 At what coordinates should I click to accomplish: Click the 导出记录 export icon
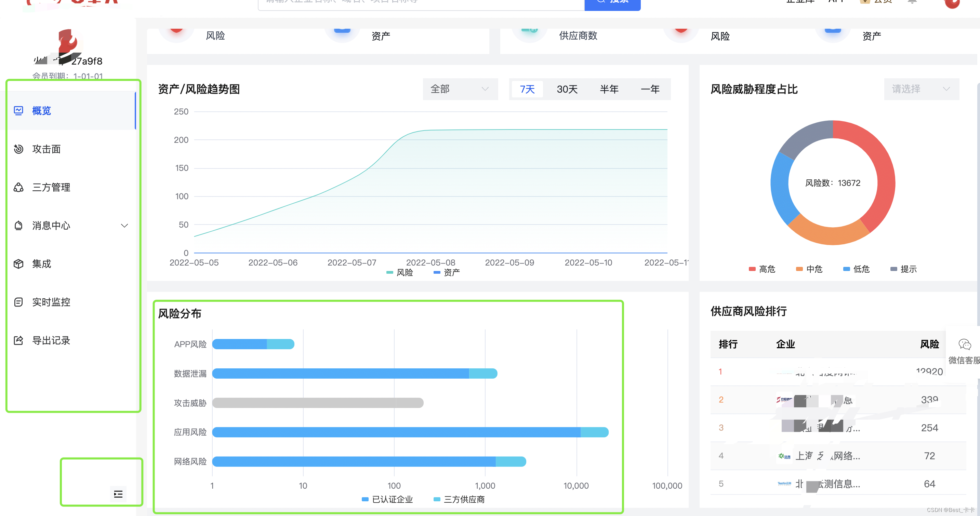pos(18,340)
